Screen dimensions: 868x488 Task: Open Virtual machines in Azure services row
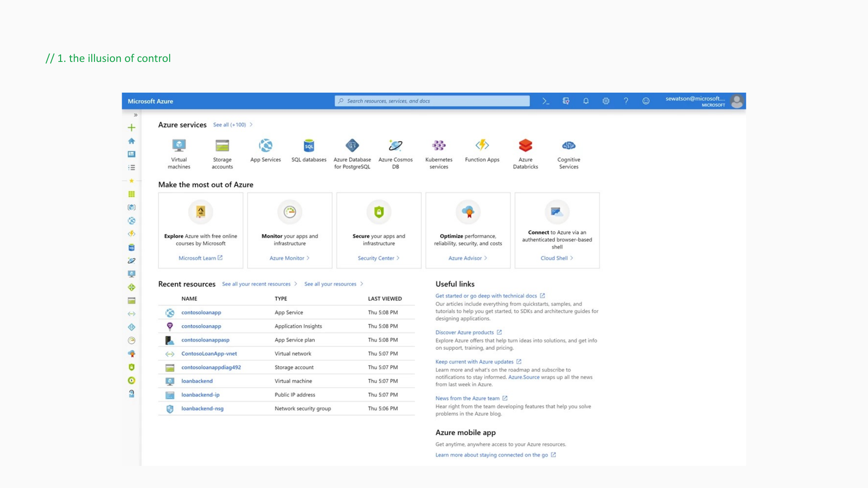[x=179, y=154]
